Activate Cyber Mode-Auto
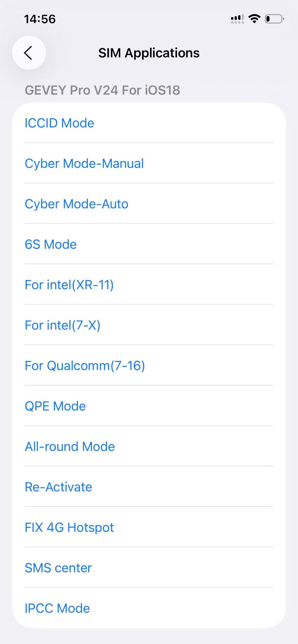Screen dimensions: 298x644 click(x=76, y=203)
